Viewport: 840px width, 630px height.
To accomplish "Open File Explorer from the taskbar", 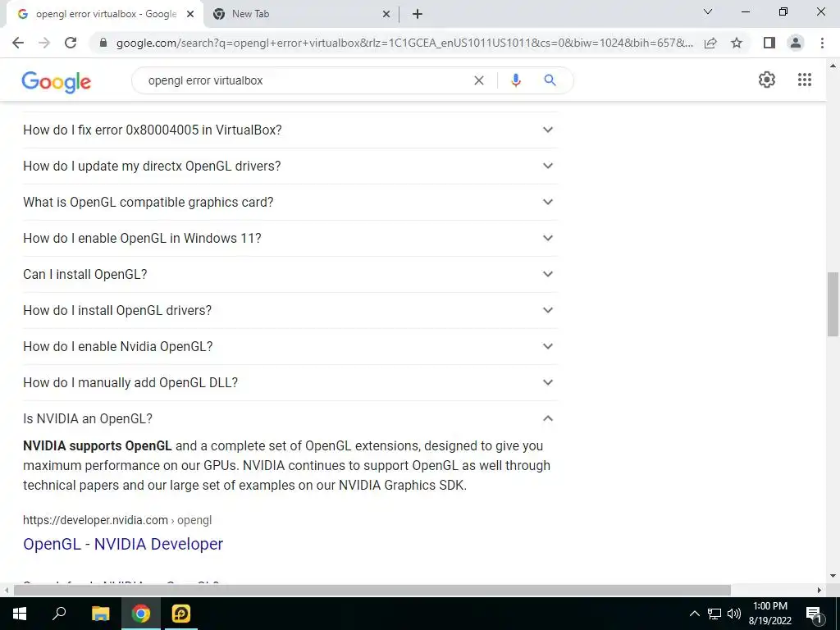I will click(100, 614).
